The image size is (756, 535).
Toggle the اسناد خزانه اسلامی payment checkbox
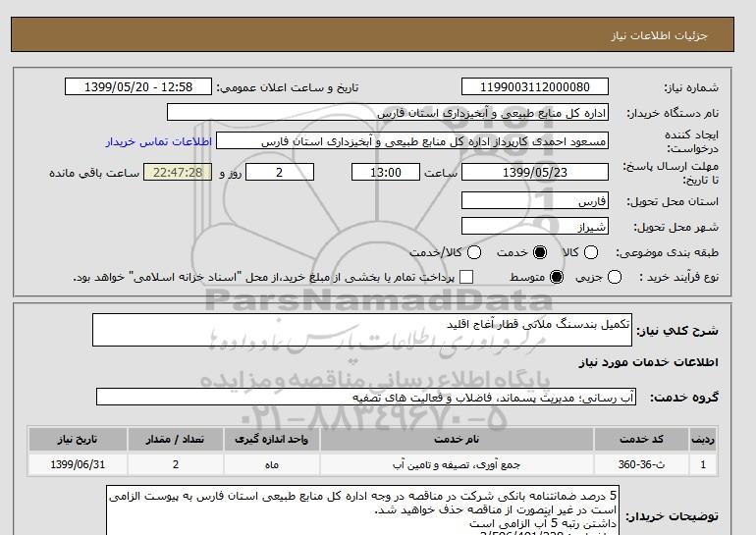tap(466, 277)
